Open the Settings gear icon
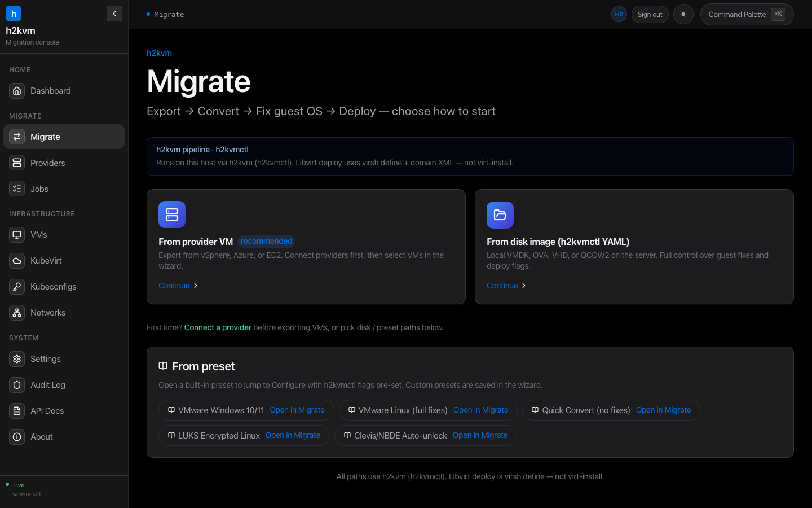 pyautogui.click(x=17, y=359)
